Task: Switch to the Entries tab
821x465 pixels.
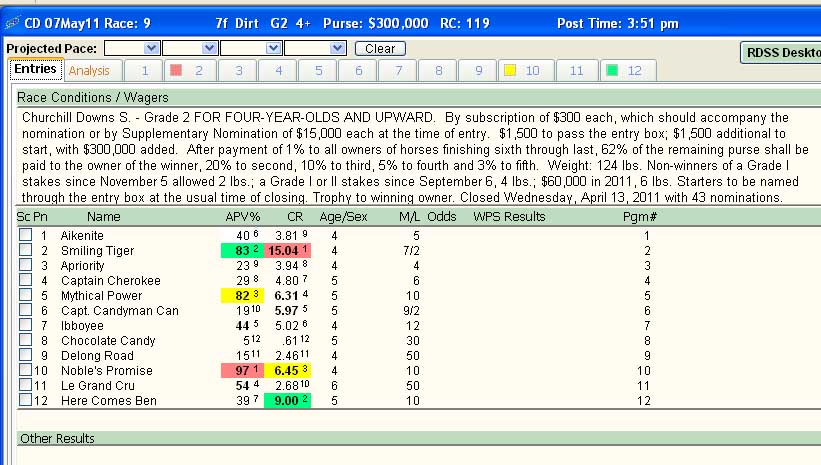Action: (36, 69)
